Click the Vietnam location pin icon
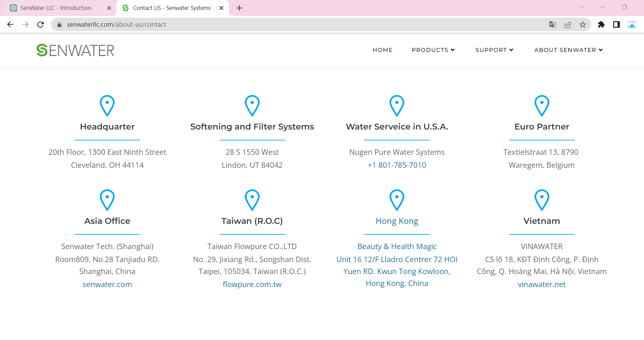 (542, 200)
